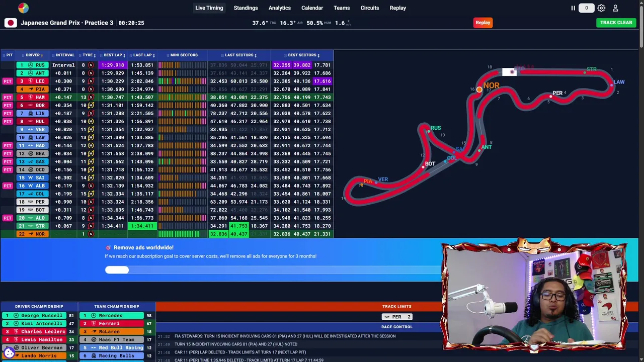Click Haas logo in Team Championship list
This screenshot has width=644, height=362.
94,339
